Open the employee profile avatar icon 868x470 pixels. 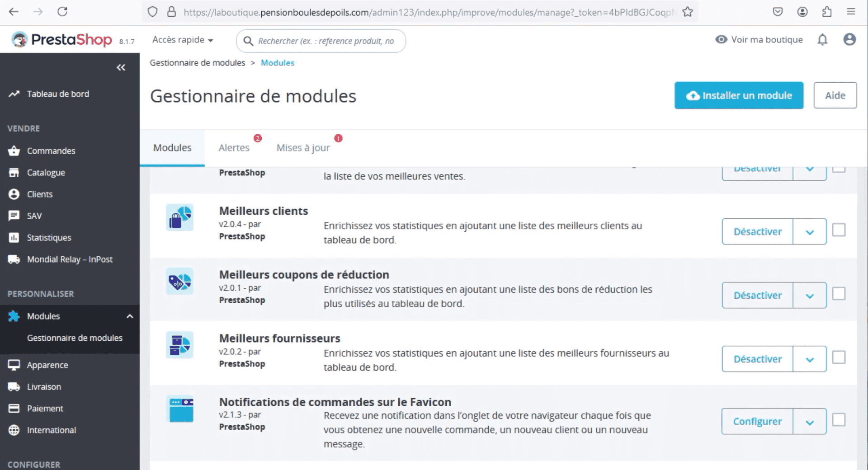849,40
